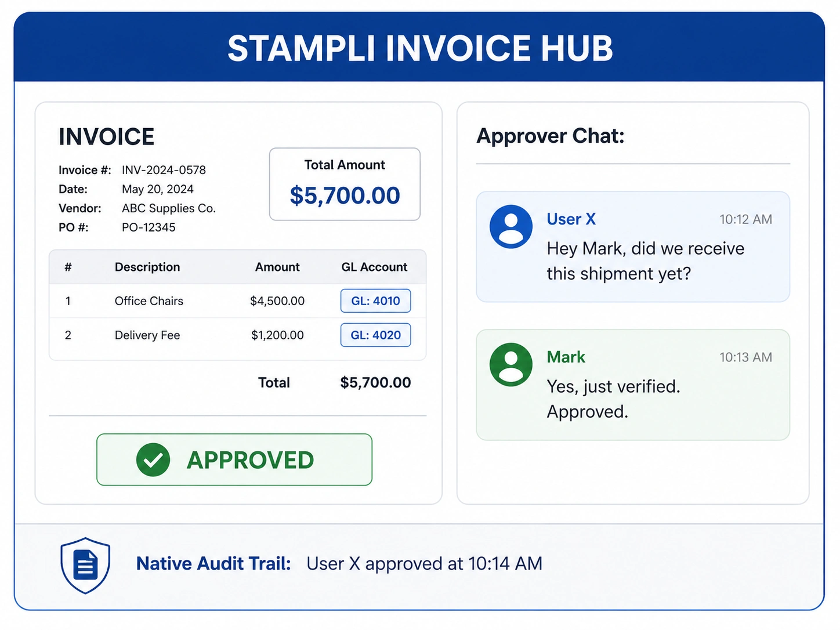Click the Amount column header
Viewport: 840px width, 630px height.
(277, 267)
